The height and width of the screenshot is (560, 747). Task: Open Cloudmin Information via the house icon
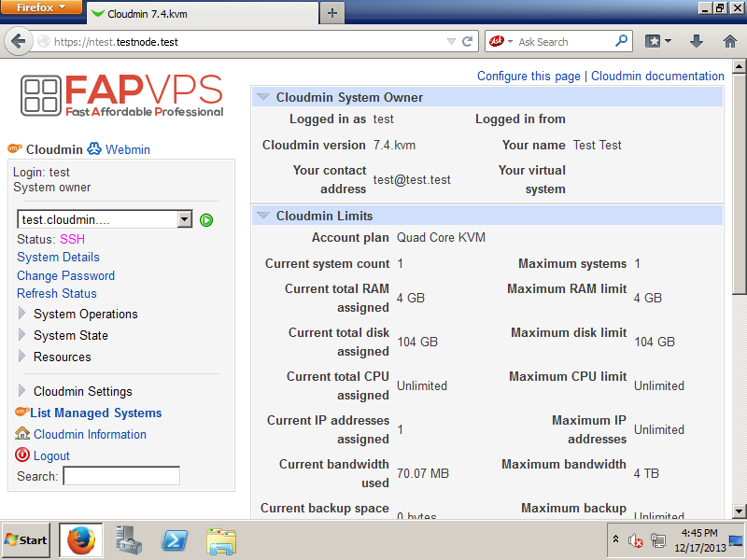tap(21, 434)
